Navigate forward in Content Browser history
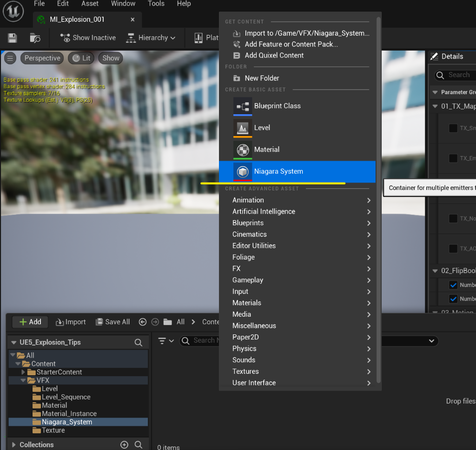This screenshot has width=476, height=450. pyautogui.click(x=155, y=322)
